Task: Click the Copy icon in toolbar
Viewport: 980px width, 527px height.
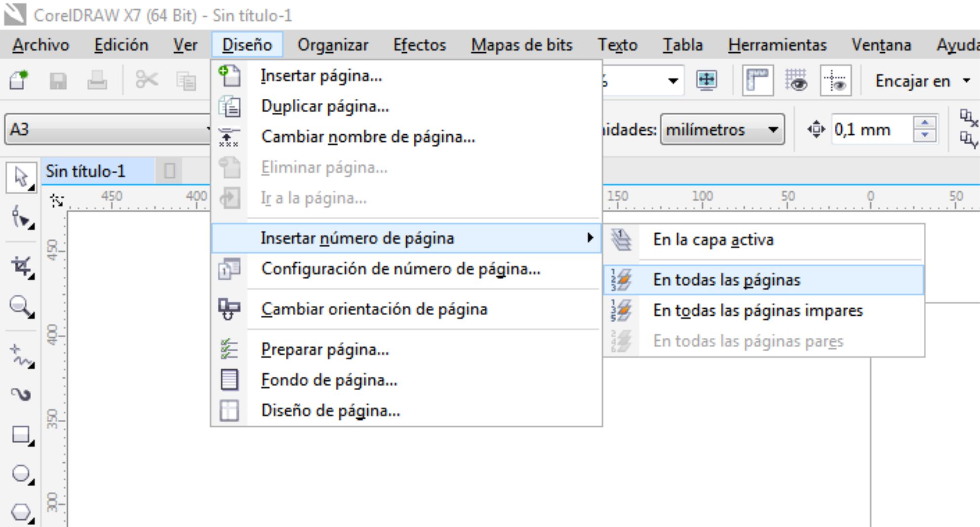Action: coord(186,81)
